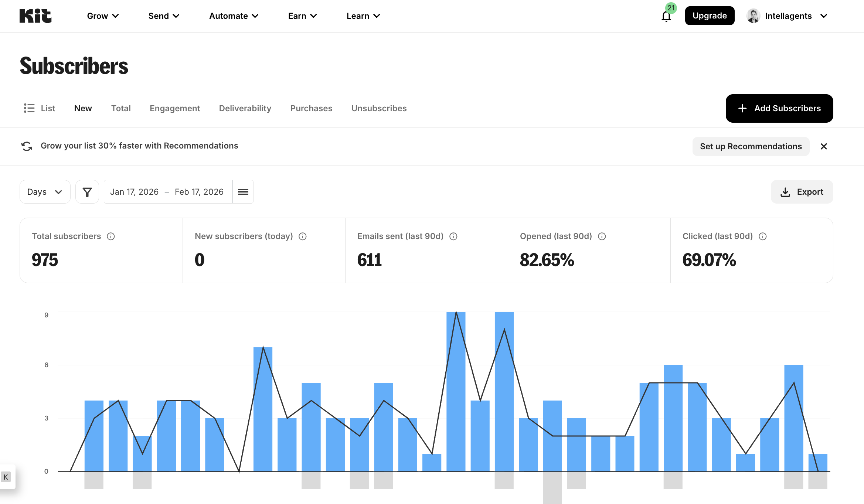
Task: Open the chart display options hamburger icon
Action: [x=243, y=192]
